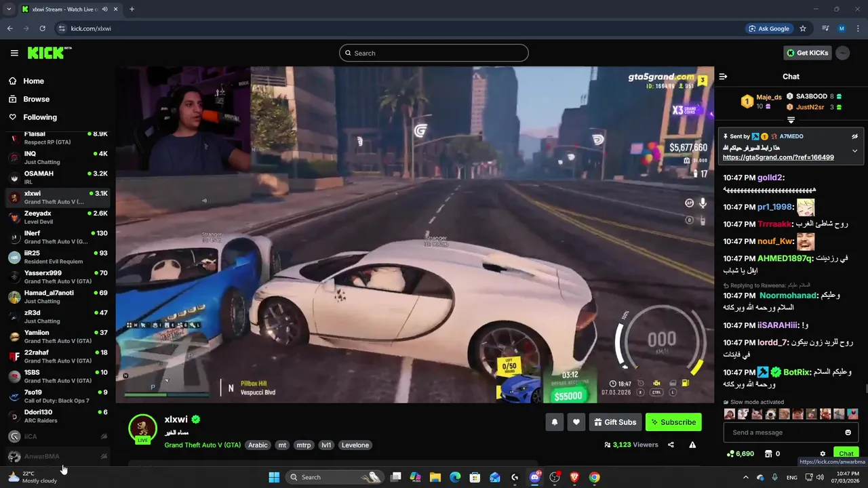The image size is (868, 488).
Task: Open the offline AnwarBMA channel
Action: pyautogui.click(x=57, y=456)
